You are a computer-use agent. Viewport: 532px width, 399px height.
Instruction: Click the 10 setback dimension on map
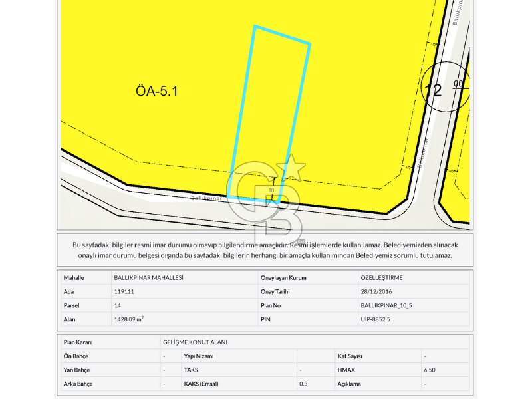click(271, 190)
